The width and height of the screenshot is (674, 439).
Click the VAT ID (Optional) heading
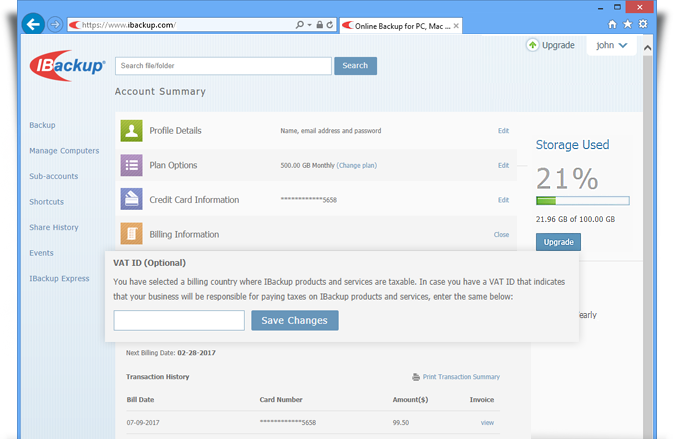pos(150,263)
